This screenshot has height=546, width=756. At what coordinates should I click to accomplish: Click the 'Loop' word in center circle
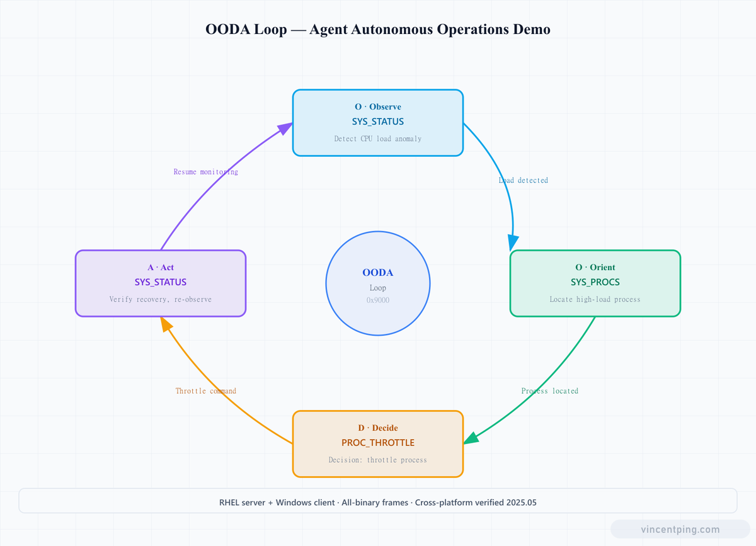(x=378, y=288)
